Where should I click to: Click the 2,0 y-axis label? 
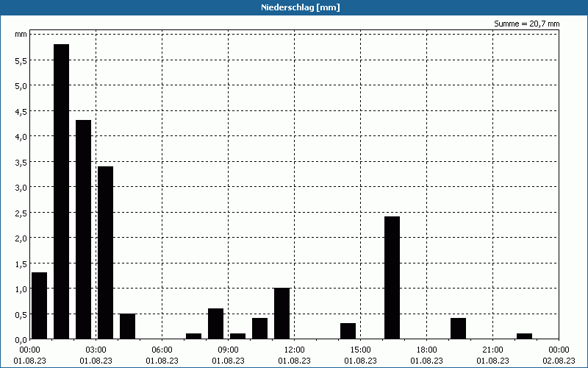pyautogui.click(x=21, y=238)
